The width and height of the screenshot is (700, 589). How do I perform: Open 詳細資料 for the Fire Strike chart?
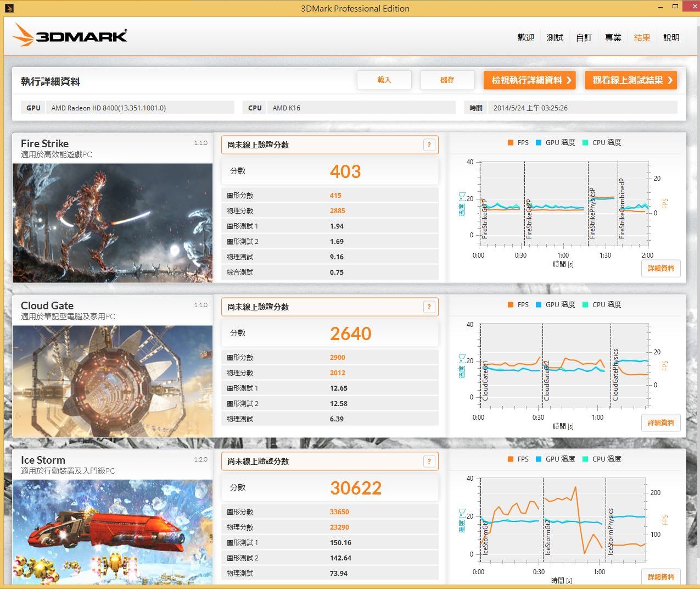click(x=660, y=269)
